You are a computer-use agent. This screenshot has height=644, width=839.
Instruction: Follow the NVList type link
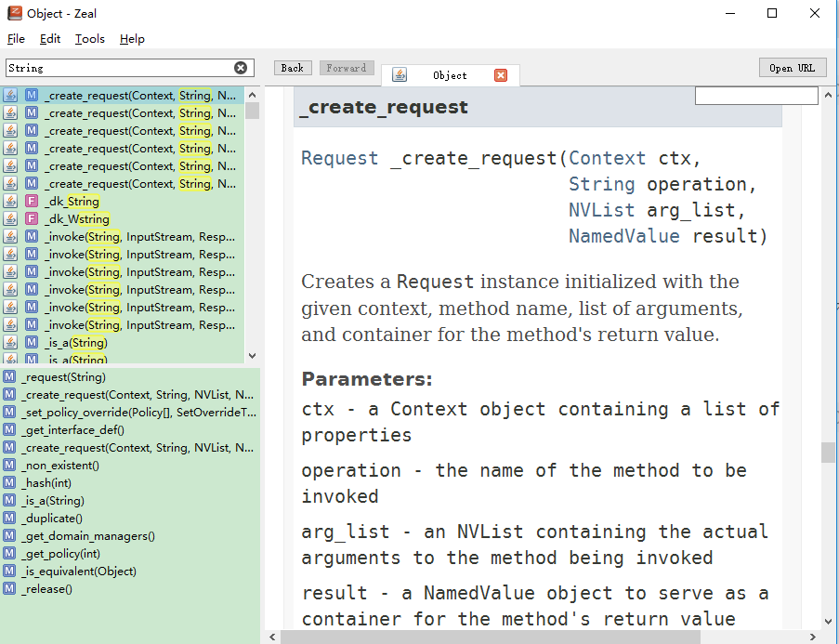tap(601, 210)
